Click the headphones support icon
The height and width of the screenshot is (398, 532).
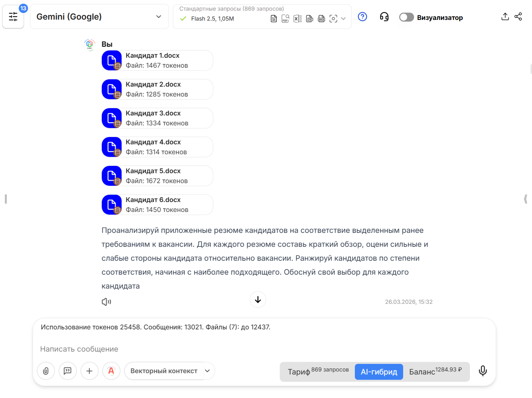coord(384,17)
